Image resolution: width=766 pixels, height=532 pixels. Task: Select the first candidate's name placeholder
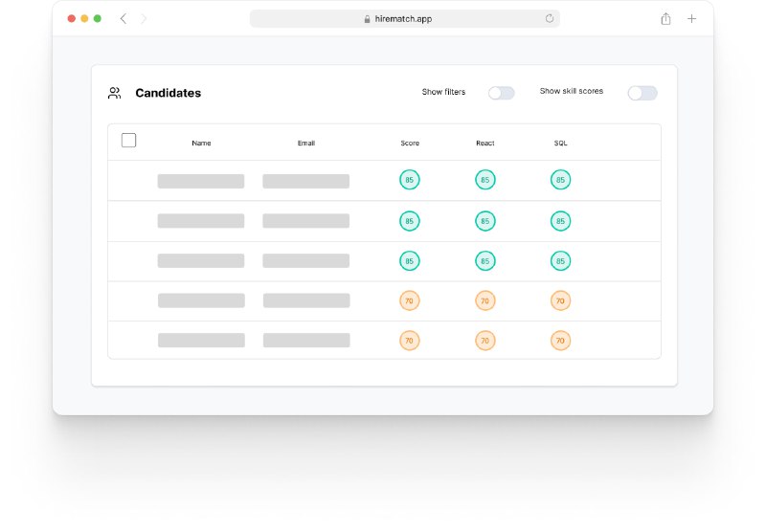tap(201, 181)
